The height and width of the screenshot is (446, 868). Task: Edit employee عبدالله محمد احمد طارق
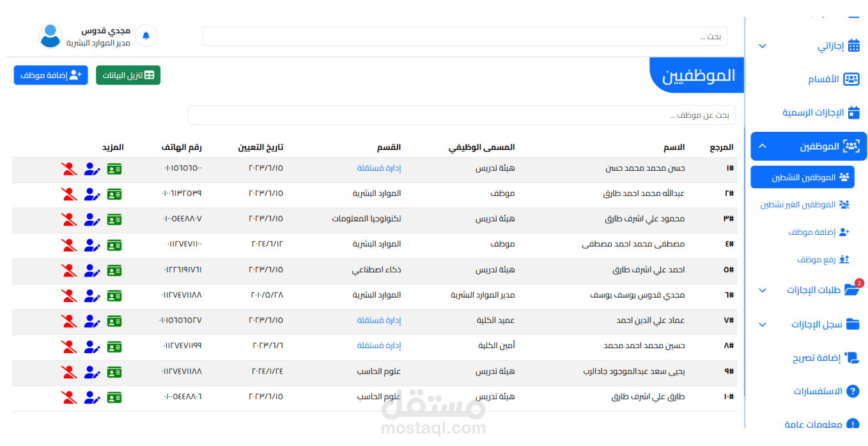tap(92, 194)
